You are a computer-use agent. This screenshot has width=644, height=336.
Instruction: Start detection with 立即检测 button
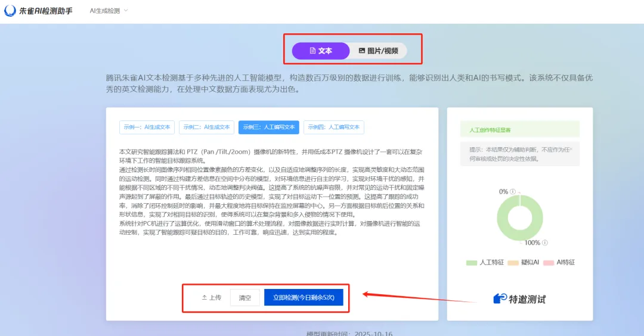[x=304, y=297]
